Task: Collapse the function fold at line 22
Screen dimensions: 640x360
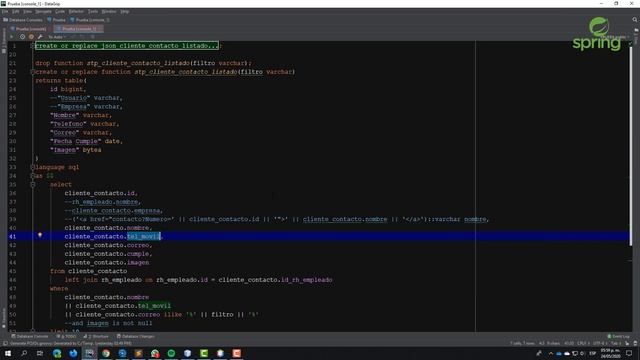Action: coord(32,72)
